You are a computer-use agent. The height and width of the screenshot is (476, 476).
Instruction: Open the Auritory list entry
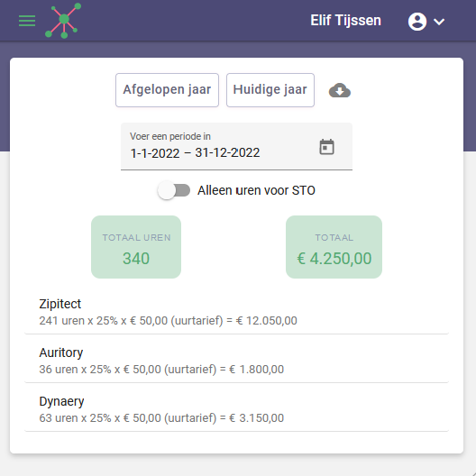coord(236,361)
